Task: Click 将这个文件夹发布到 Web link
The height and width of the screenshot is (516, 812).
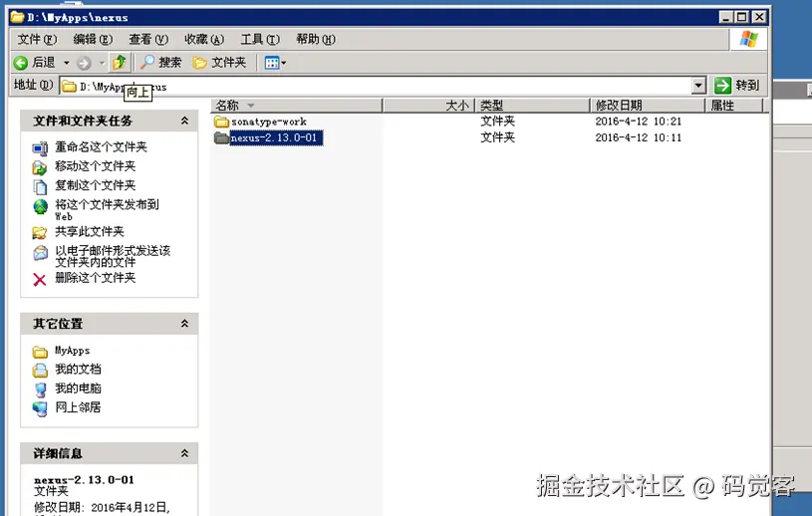Action: coord(107,209)
